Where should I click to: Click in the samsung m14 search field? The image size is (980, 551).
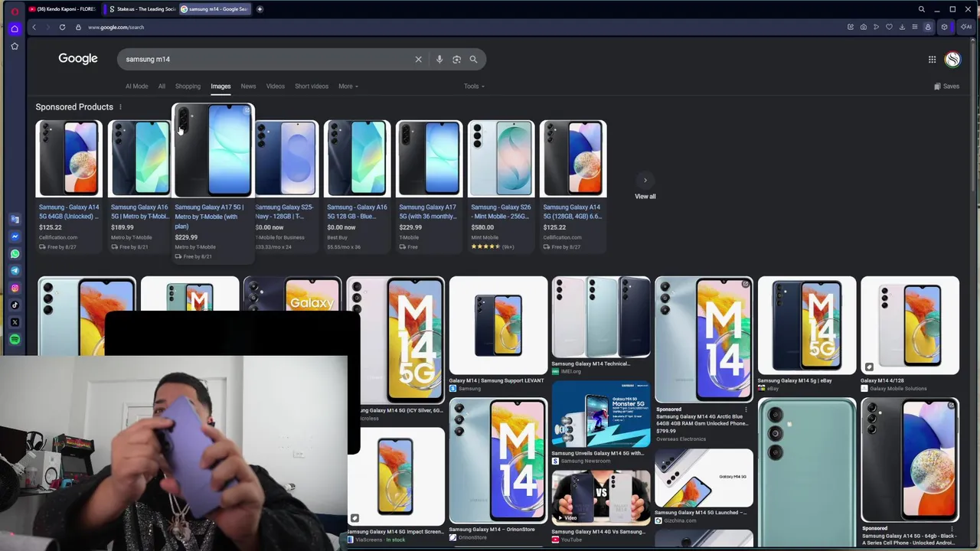click(268, 60)
